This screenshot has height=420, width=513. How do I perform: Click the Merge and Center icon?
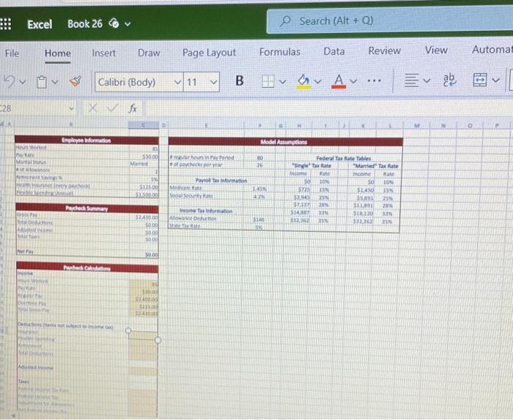tap(480, 80)
